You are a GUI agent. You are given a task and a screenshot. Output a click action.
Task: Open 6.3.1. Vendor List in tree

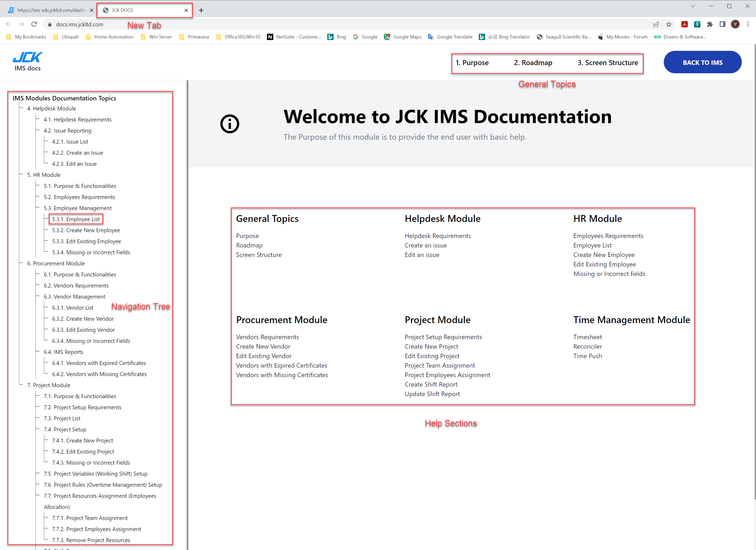73,308
